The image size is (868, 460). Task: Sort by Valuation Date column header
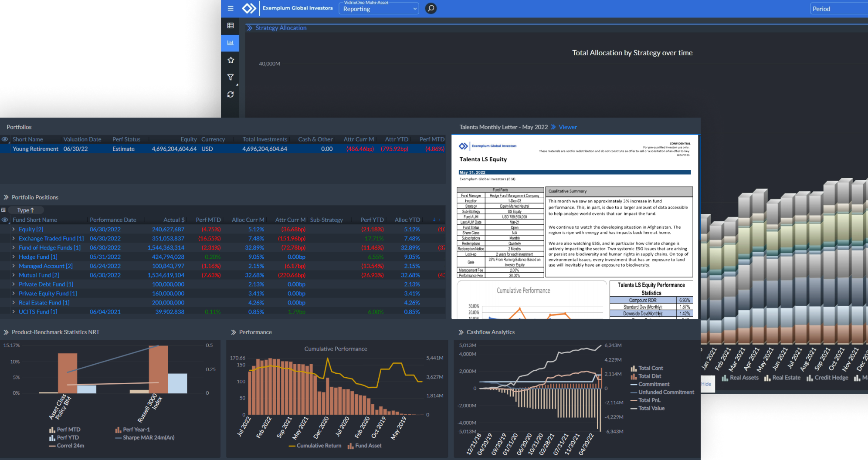click(x=82, y=139)
